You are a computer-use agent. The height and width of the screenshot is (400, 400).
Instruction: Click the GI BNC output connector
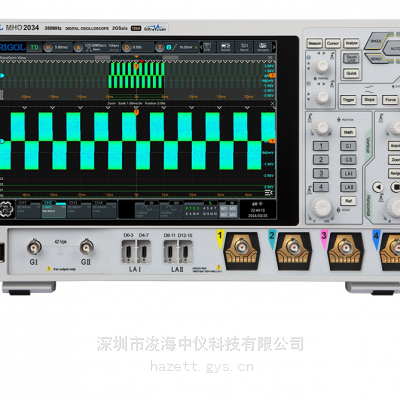tap(34, 248)
